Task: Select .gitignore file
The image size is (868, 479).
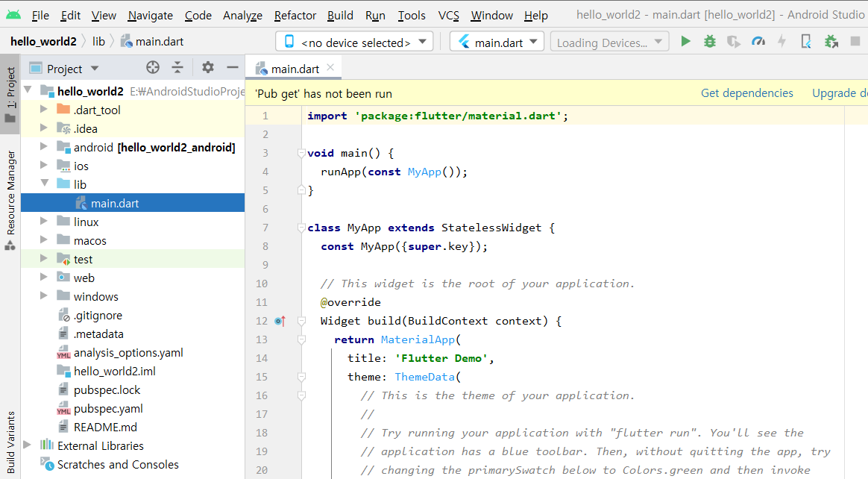Action: click(x=98, y=316)
